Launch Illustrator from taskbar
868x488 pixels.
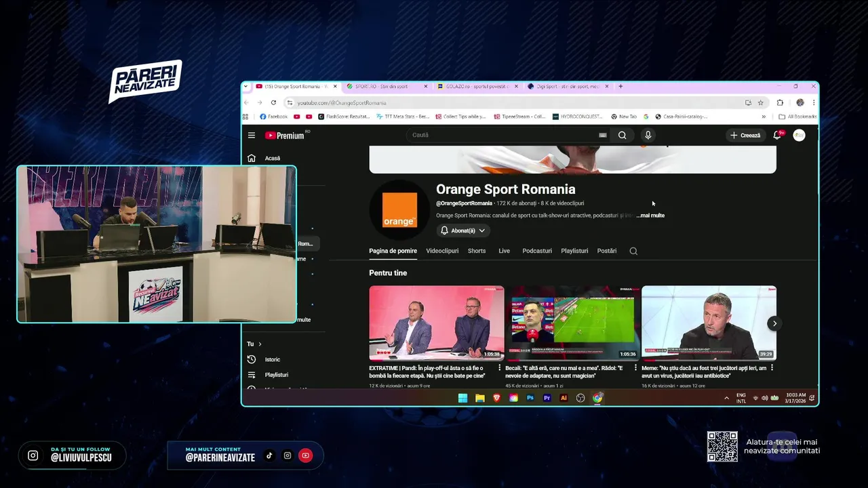click(564, 398)
